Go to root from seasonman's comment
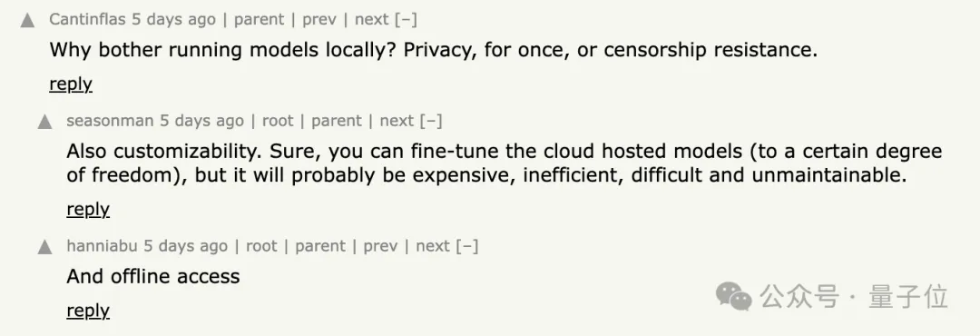The width and height of the screenshot is (980, 336). 278,120
